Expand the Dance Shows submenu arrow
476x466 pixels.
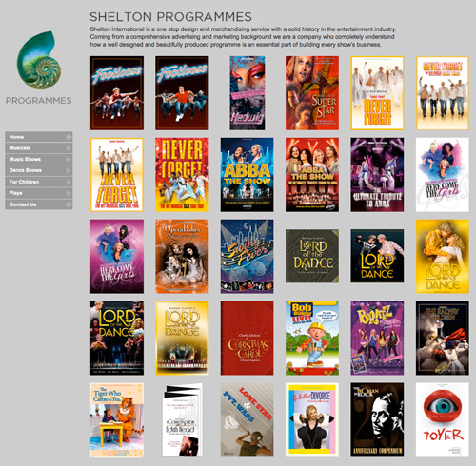(x=69, y=170)
